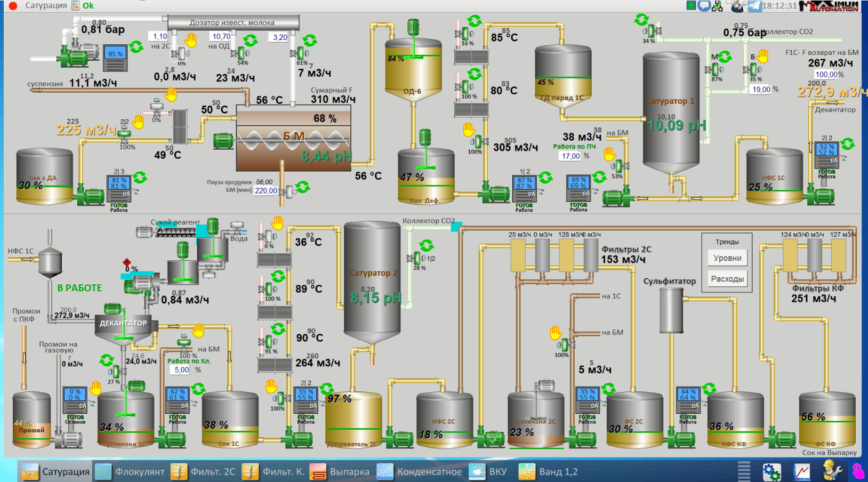The width and height of the screenshot is (868, 482).
Task: Open the 81 % controller near Сок с ДА
Action: (x=119, y=189)
